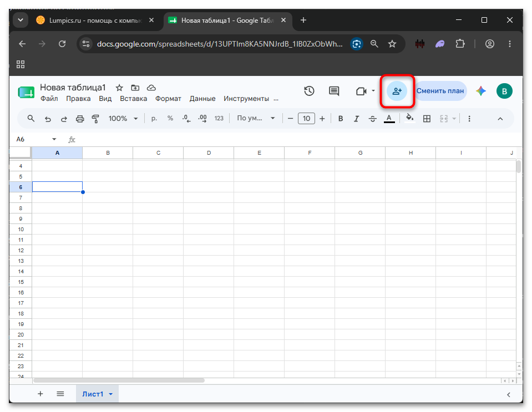Star the document Новая таблица1
Screen dimensions: 532x412
(119, 88)
